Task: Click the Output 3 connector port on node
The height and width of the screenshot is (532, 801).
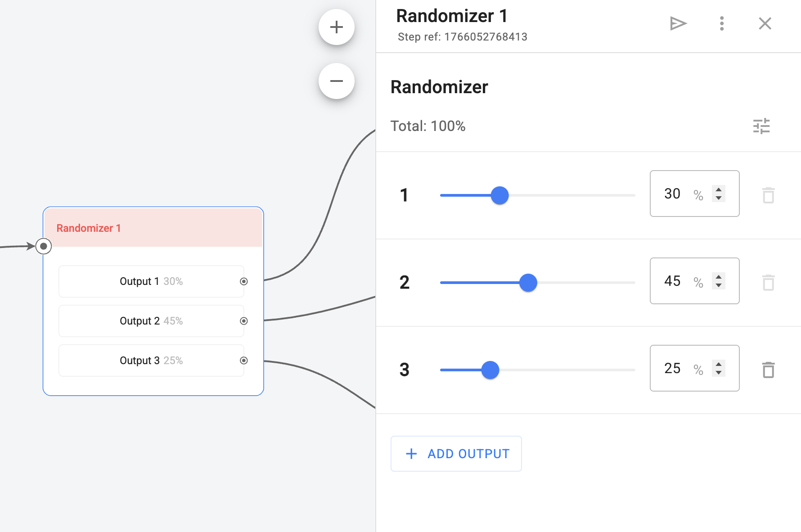Action: pos(244,361)
